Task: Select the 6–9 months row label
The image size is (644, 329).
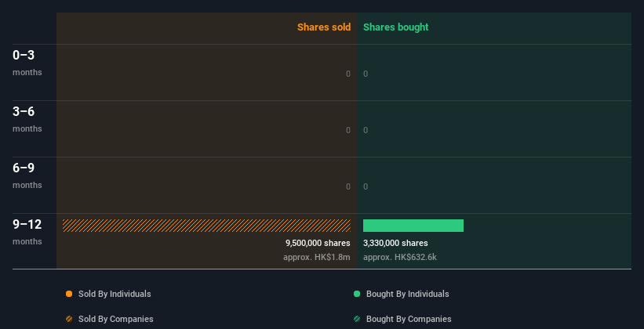Action: [x=27, y=175]
